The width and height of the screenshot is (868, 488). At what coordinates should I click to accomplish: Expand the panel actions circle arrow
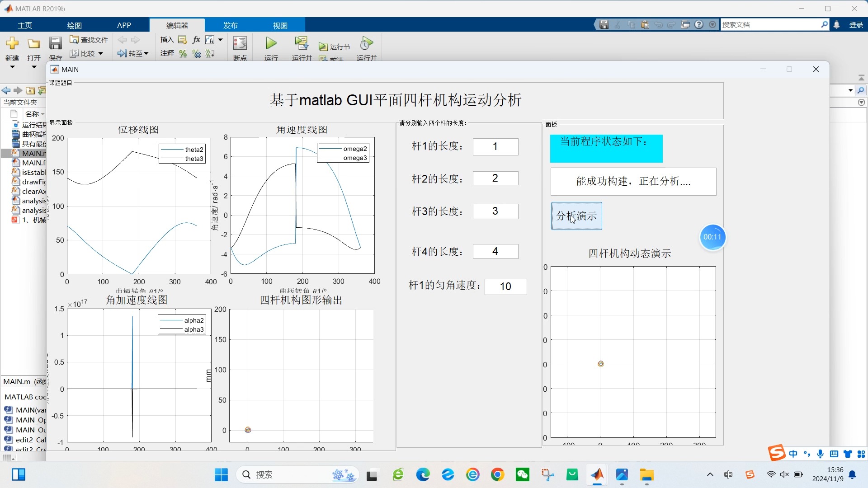point(861,103)
